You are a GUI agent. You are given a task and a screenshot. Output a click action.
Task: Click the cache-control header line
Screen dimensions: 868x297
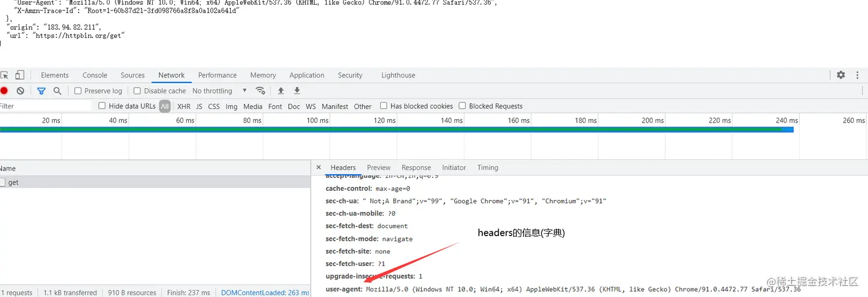point(368,188)
